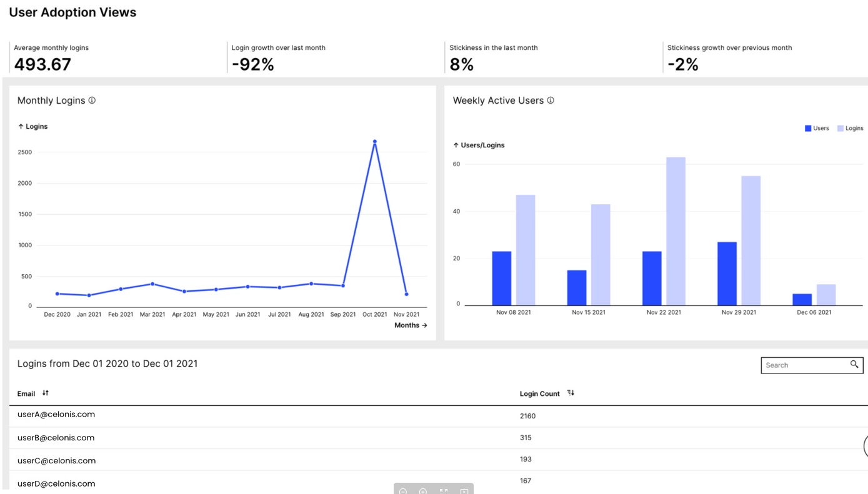Click the Average monthly logins KPI
Screen dimensions: 868x494
[117, 57]
